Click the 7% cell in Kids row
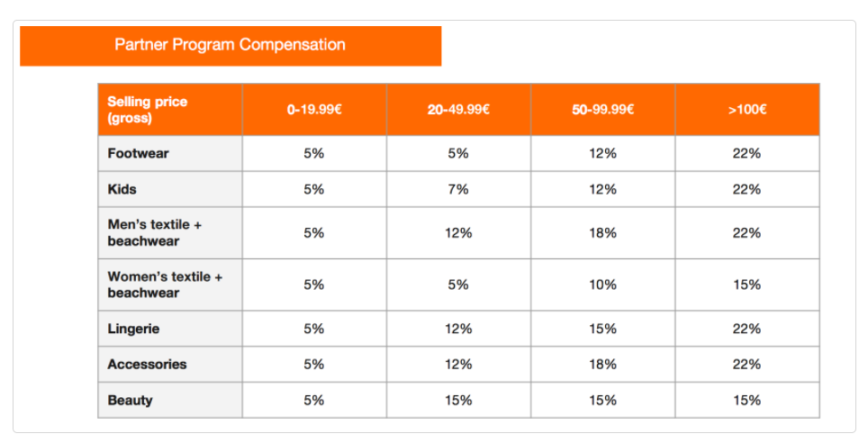The height and width of the screenshot is (443, 868). (x=458, y=190)
